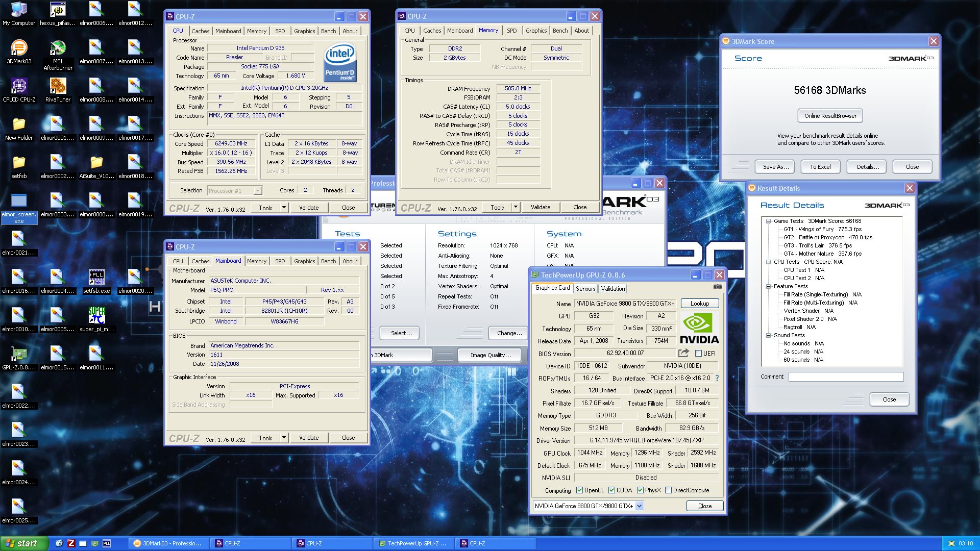
Task: Select the GPU-Z.0.8 executable desktop icon
Action: (x=19, y=359)
